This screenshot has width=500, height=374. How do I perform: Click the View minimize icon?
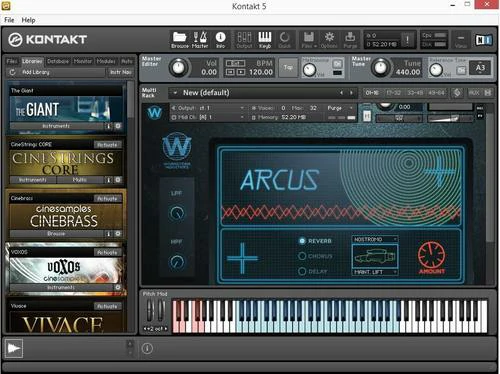461,40
